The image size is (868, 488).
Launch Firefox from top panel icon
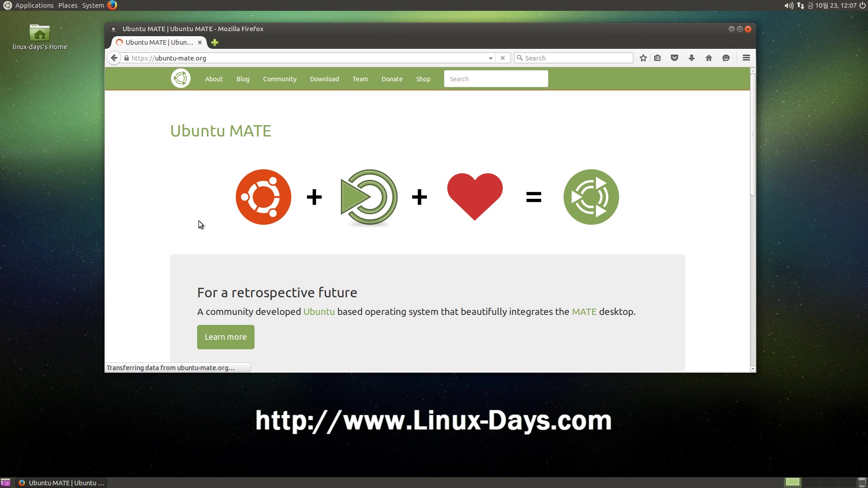click(x=112, y=5)
